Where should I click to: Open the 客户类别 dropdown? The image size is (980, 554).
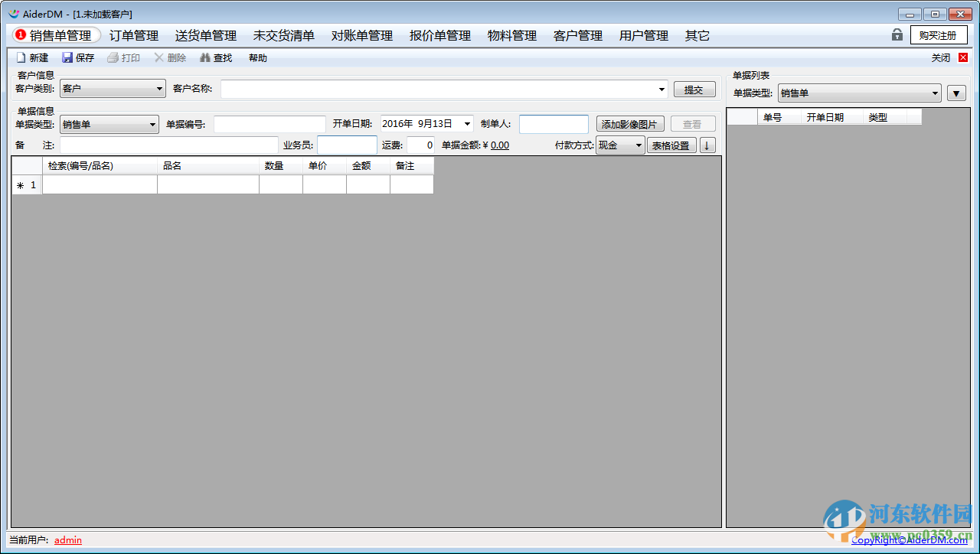[x=159, y=88]
